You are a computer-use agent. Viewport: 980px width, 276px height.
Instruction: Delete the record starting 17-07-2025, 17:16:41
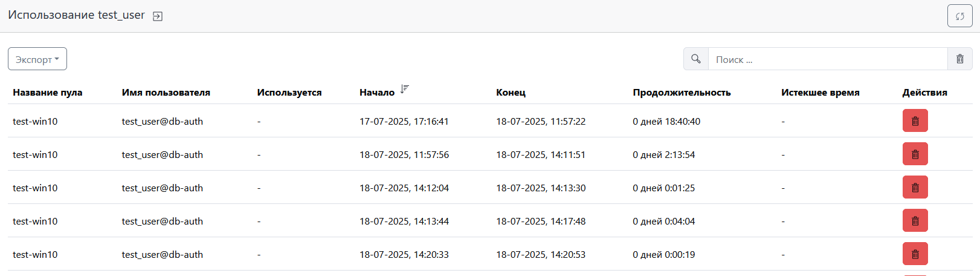pos(915,121)
